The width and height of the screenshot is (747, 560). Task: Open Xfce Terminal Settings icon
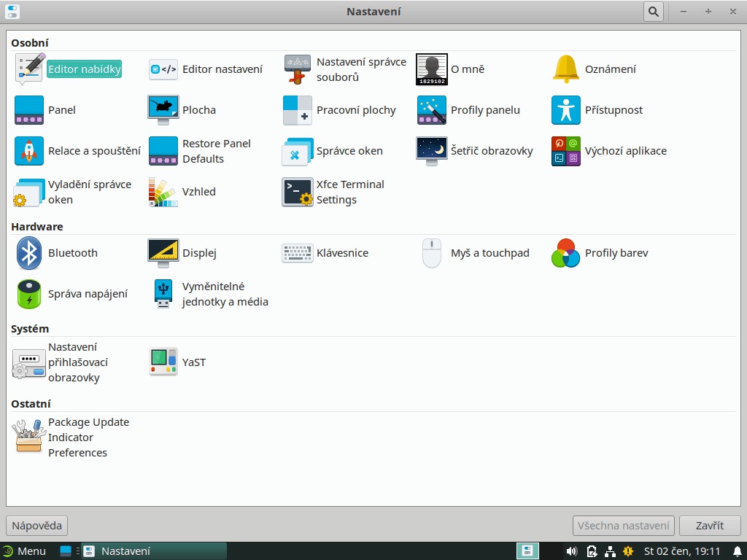click(x=298, y=192)
